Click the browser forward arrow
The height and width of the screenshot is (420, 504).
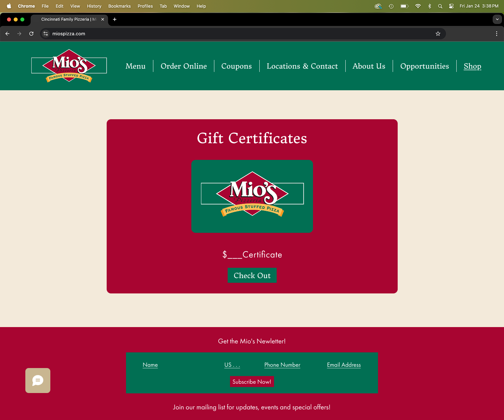coord(19,34)
